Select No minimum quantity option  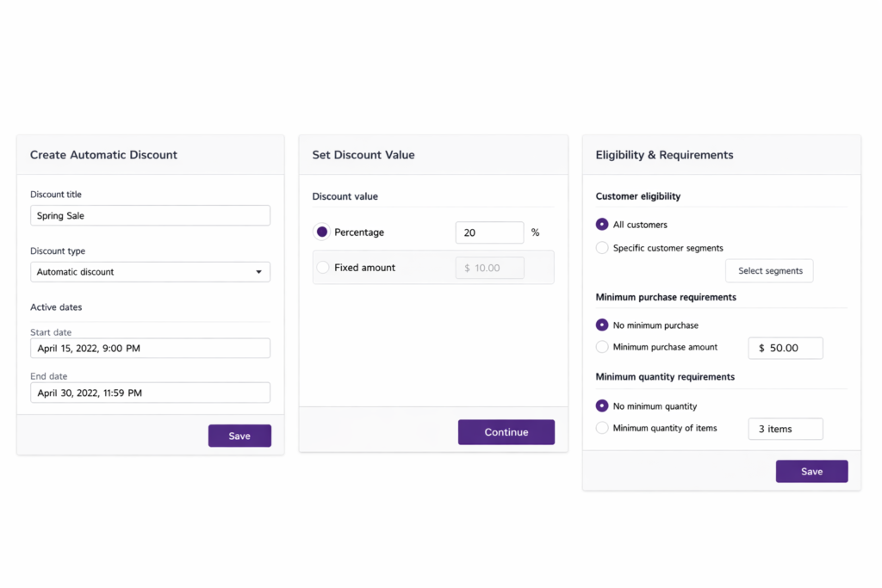tap(602, 405)
